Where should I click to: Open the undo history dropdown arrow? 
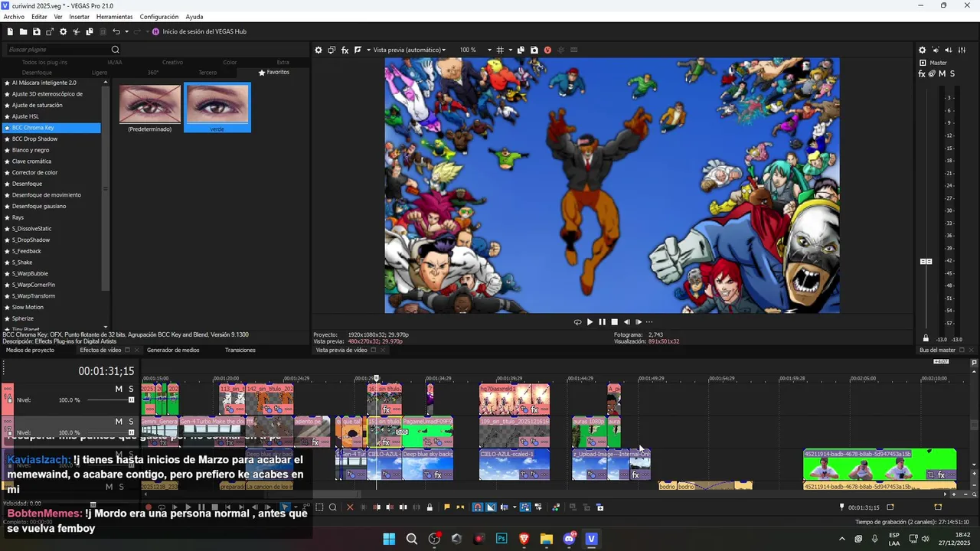tap(126, 31)
